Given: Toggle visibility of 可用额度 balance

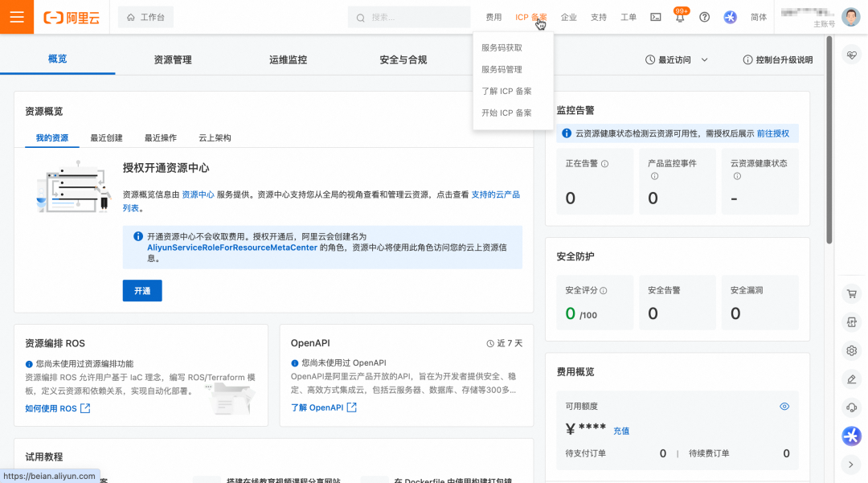Looking at the screenshot, I should pos(784,406).
